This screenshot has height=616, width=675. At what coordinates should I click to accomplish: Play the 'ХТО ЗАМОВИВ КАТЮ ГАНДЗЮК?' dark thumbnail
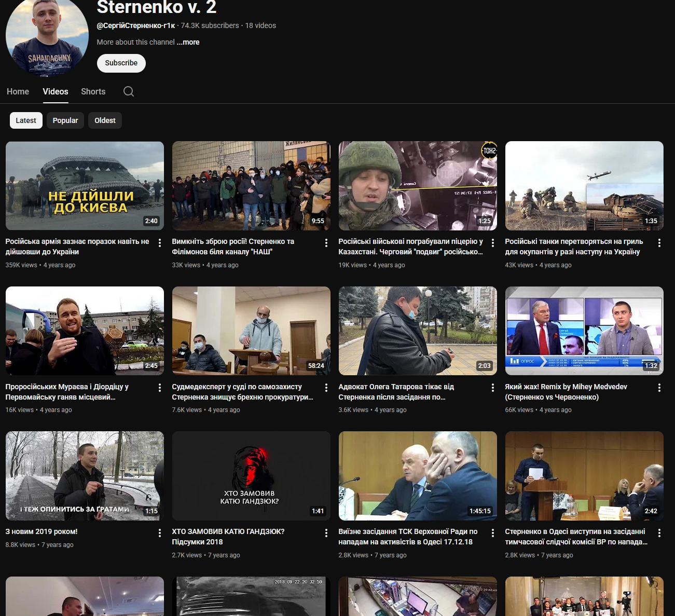coord(251,476)
